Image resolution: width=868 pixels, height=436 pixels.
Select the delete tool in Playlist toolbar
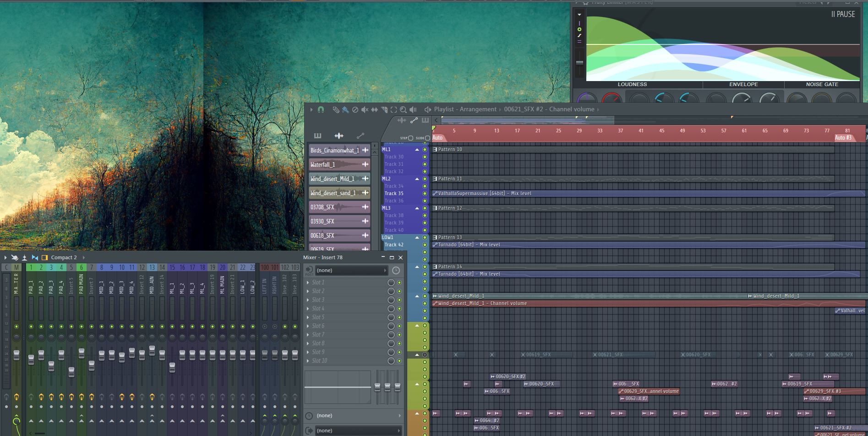coord(355,109)
